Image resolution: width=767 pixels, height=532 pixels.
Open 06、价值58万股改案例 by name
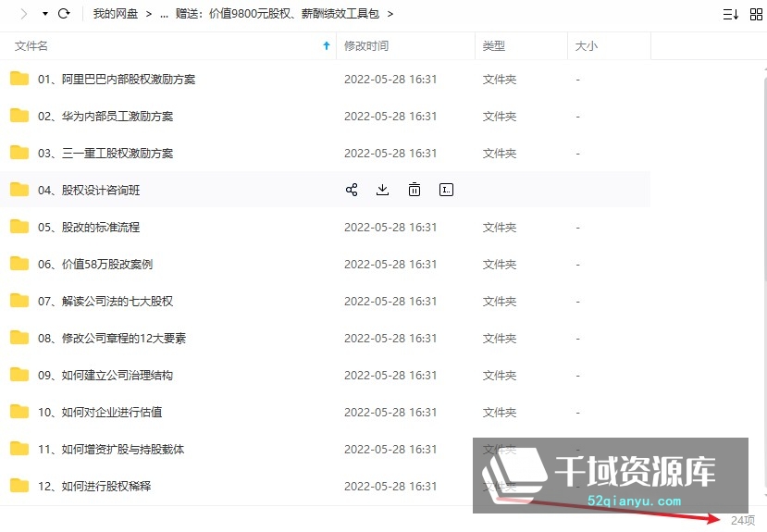pyautogui.click(x=95, y=265)
